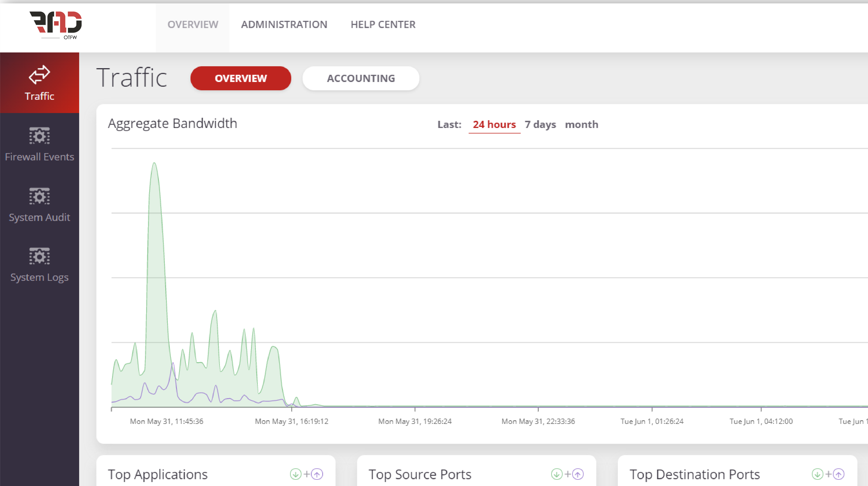The height and width of the screenshot is (486, 868).
Task: Click green download arrow in Top Source Ports
Action: pyautogui.click(x=557, y=474)
